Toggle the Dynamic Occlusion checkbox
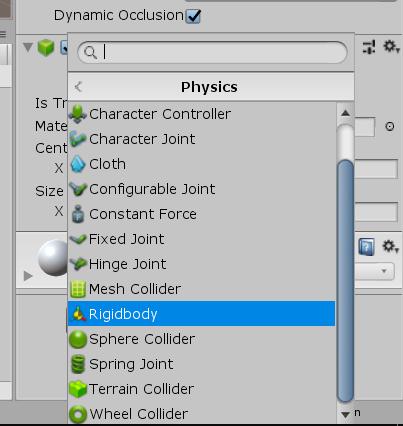Screen dimensions: 403x426 pyautogui.click(x=193, y=16)
